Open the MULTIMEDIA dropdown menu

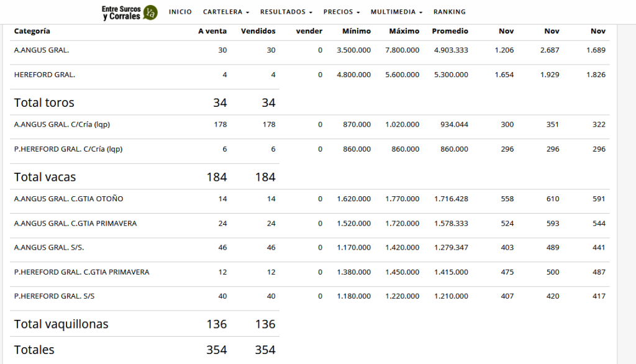[396, 12]
